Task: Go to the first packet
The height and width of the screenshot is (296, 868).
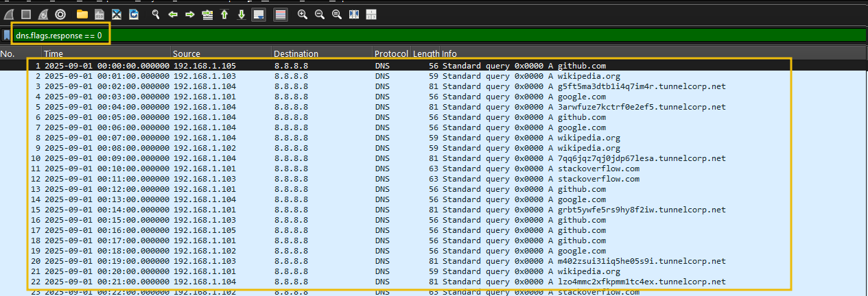Action: coord(224,14)
